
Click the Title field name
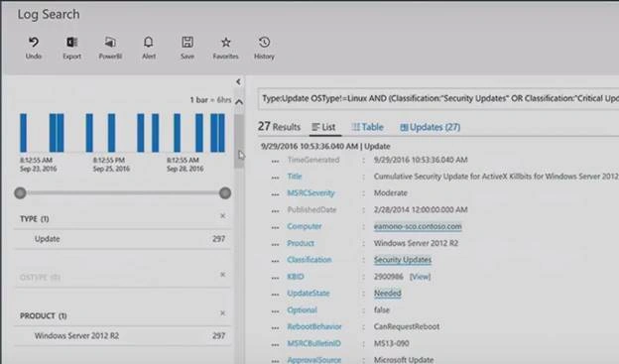point(295,177)
